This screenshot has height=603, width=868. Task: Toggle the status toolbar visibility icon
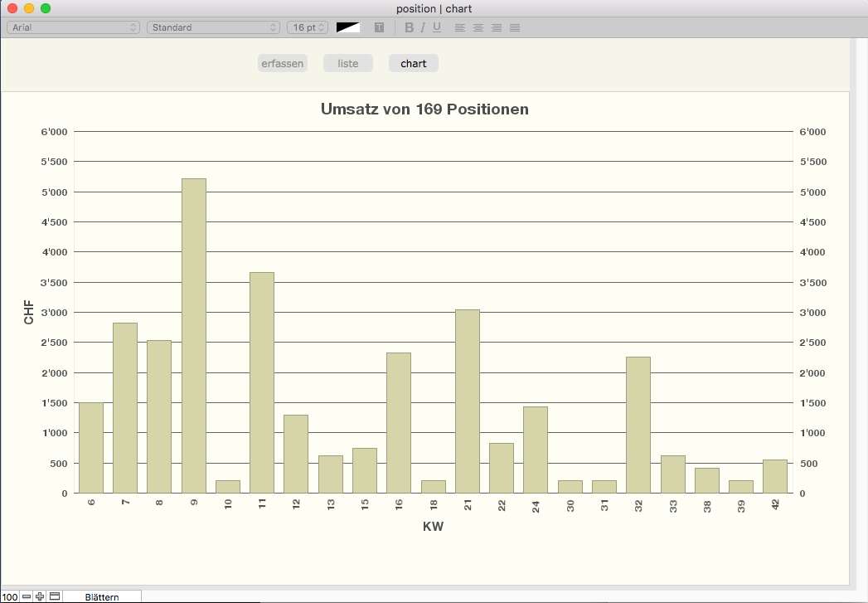(55, 596)
